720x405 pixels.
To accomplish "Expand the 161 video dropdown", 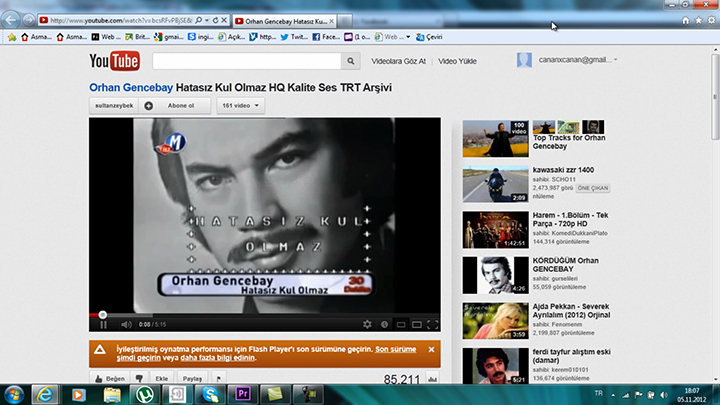I will coord(240,106).
